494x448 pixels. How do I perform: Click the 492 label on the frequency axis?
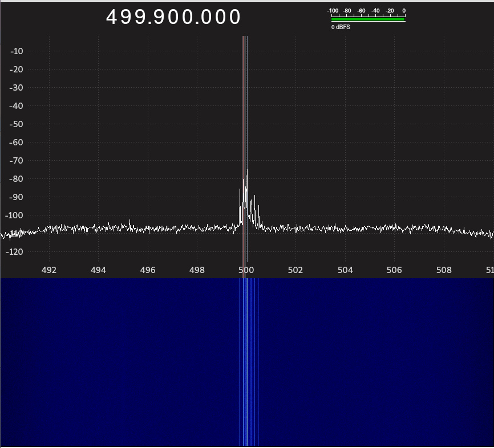49,270
